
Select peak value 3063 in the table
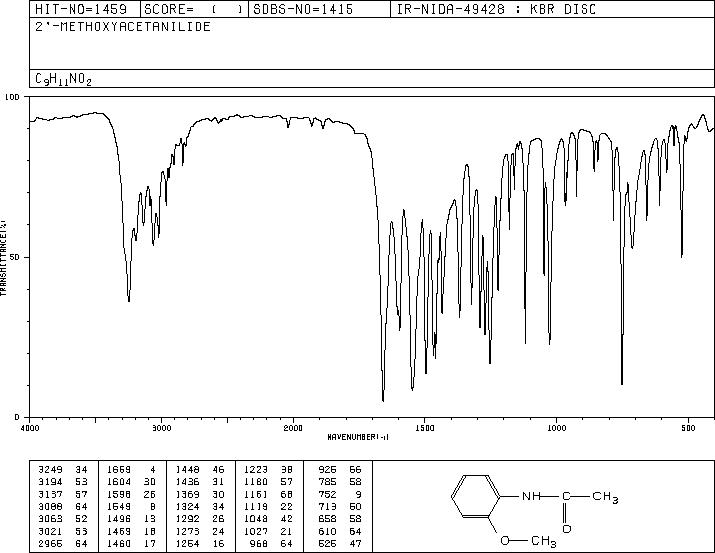(50, 519)
